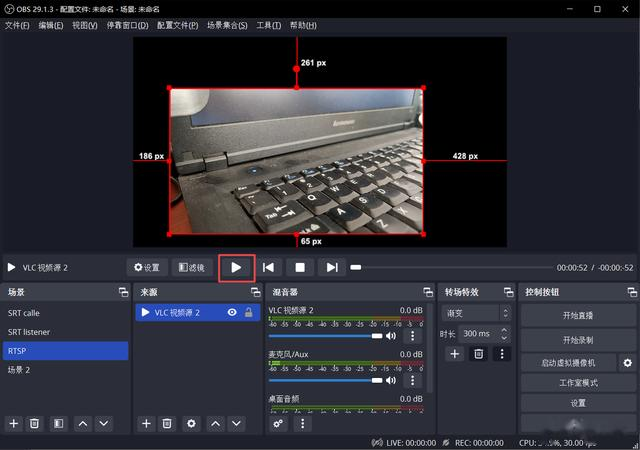Open the 渐变 transition dropdown

pos(476,313)
